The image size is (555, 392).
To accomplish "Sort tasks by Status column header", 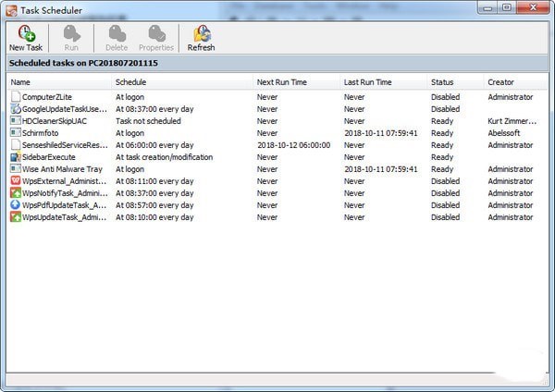I will coord(453,82).
